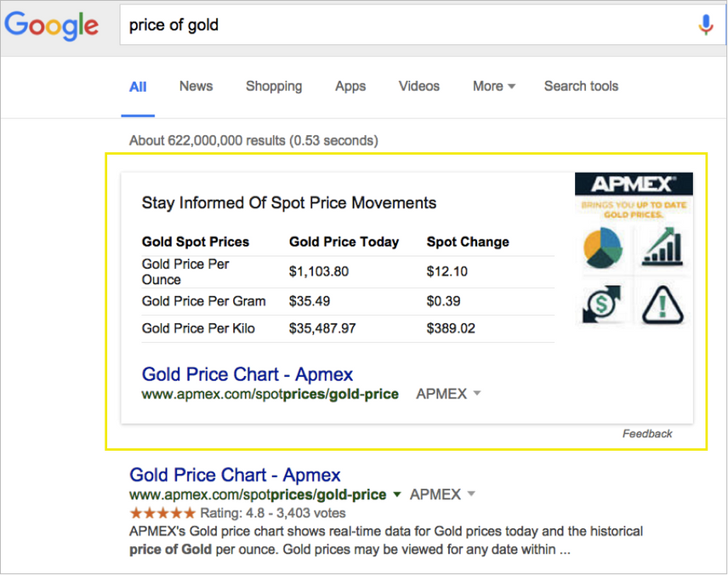Viewport: 728px width, 575px height.
Task: Click the five-star rating stars
Action: tap(162, 513)
